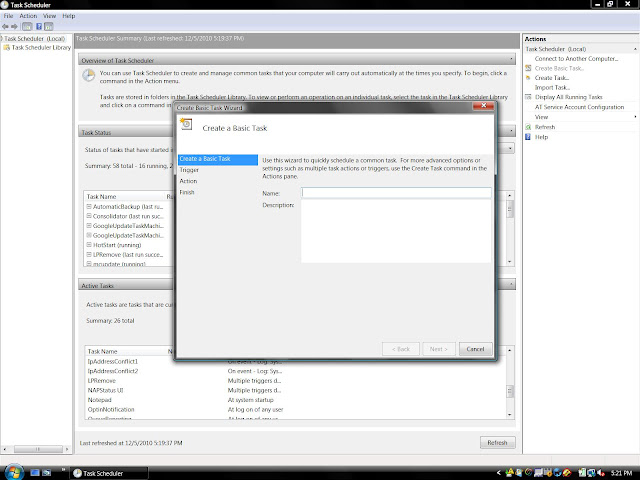Open the volume tray icon
640x480 pixels.
(x=600, y=473)
